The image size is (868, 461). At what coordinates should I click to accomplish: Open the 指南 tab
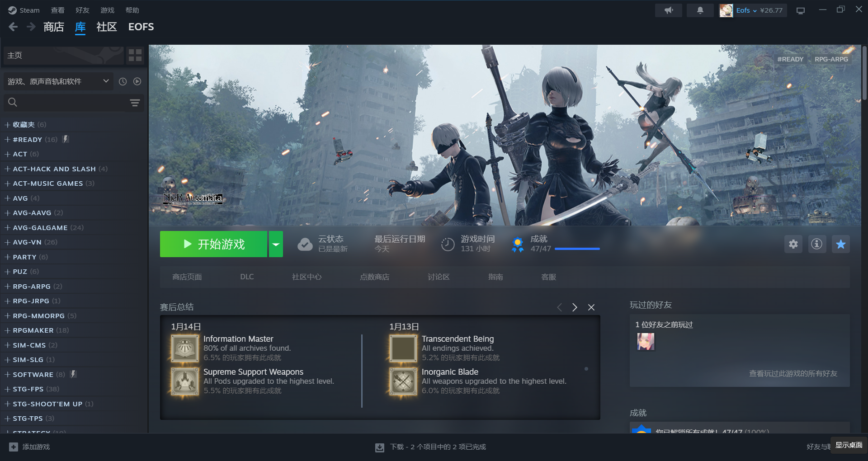point(495,277)
